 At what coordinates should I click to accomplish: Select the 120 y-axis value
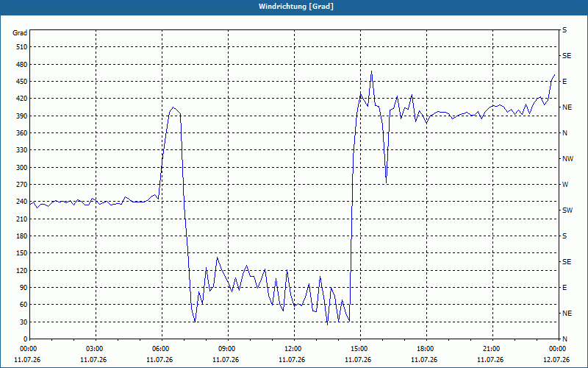[22, 270]
